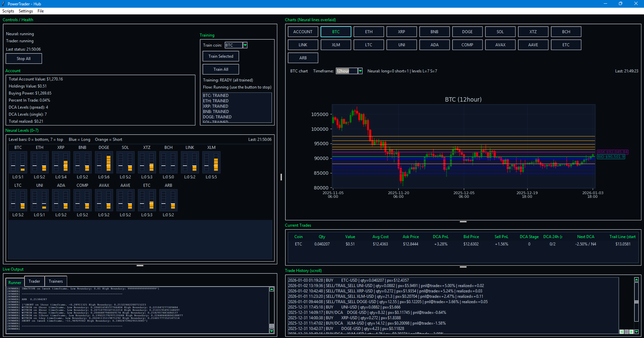Viewport: 644px width, 338px height.
Task: Open the Train coin dropdown arrow
Action: click(x=245, y=45)
